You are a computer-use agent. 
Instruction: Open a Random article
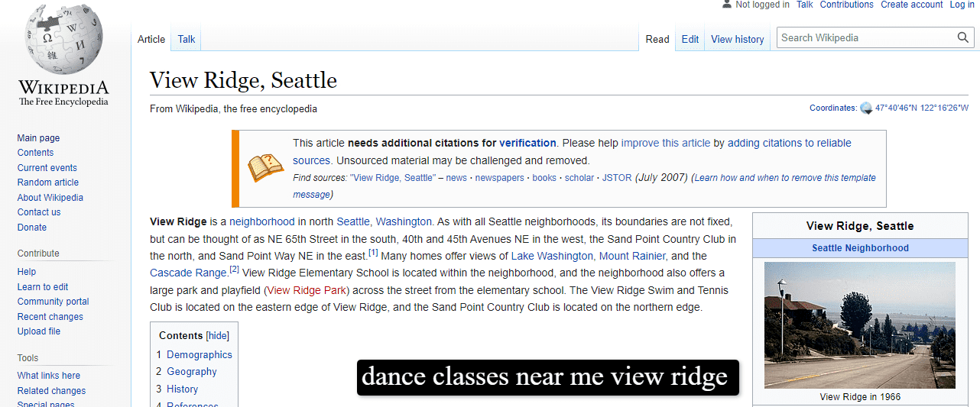[x=48, y=183]
